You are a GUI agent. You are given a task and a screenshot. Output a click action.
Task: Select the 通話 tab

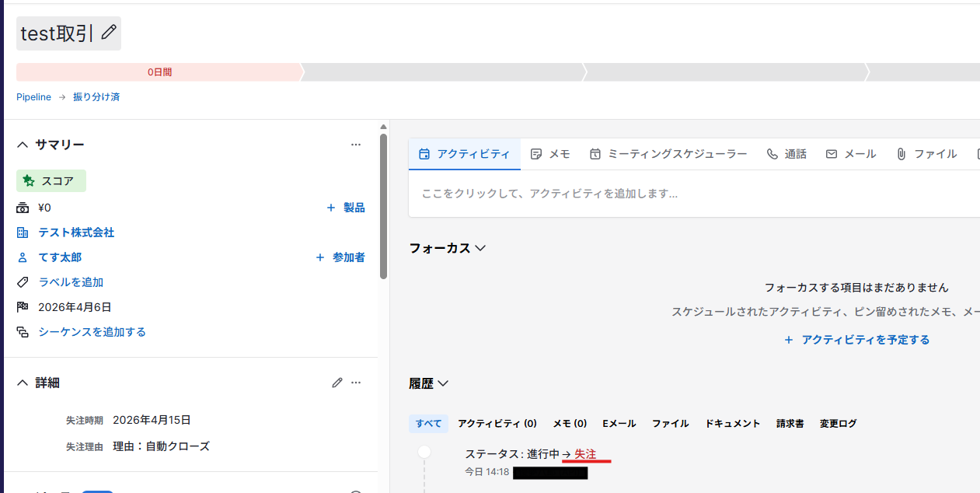coord(786,154)
